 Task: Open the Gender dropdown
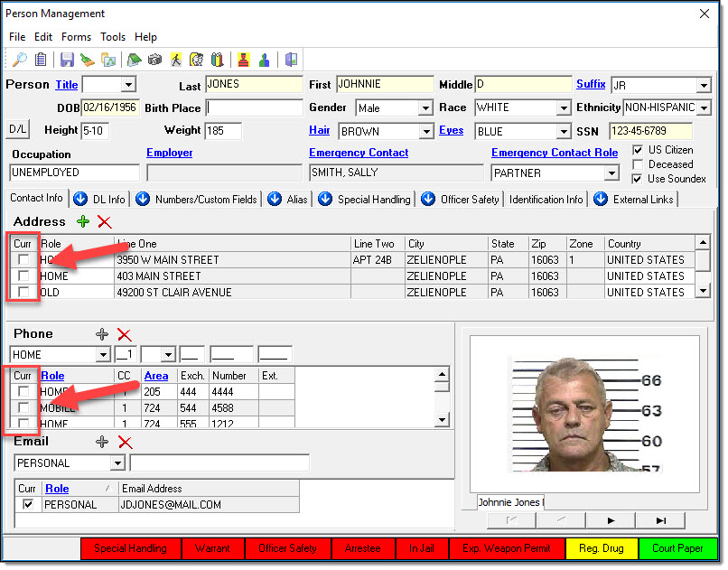coord(425,108)
